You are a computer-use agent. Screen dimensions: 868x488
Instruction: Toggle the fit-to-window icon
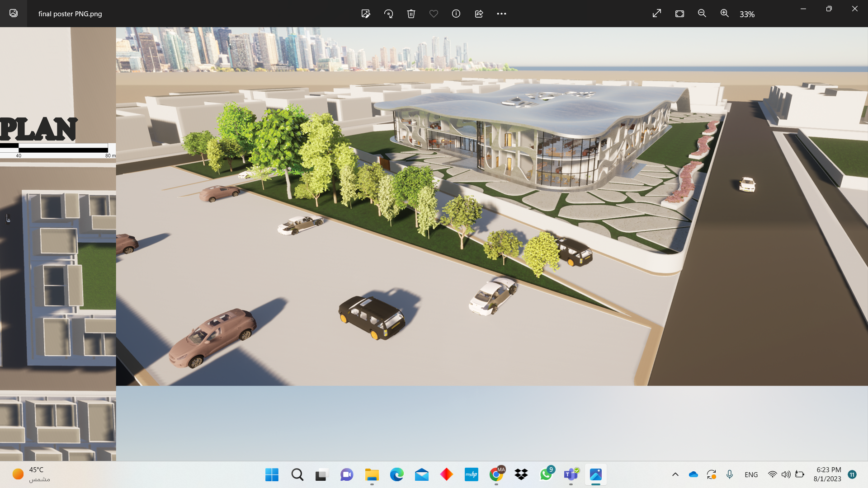[x=679, y=14]
